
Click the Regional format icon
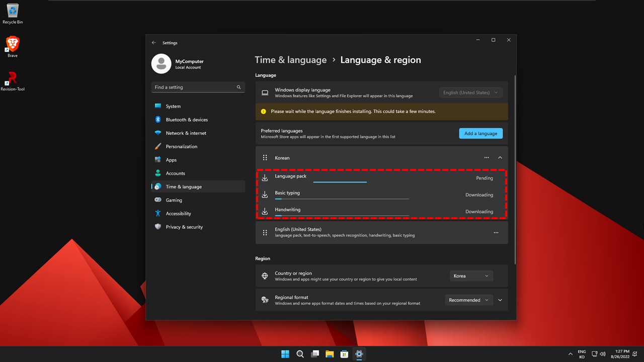pos(265,300)
